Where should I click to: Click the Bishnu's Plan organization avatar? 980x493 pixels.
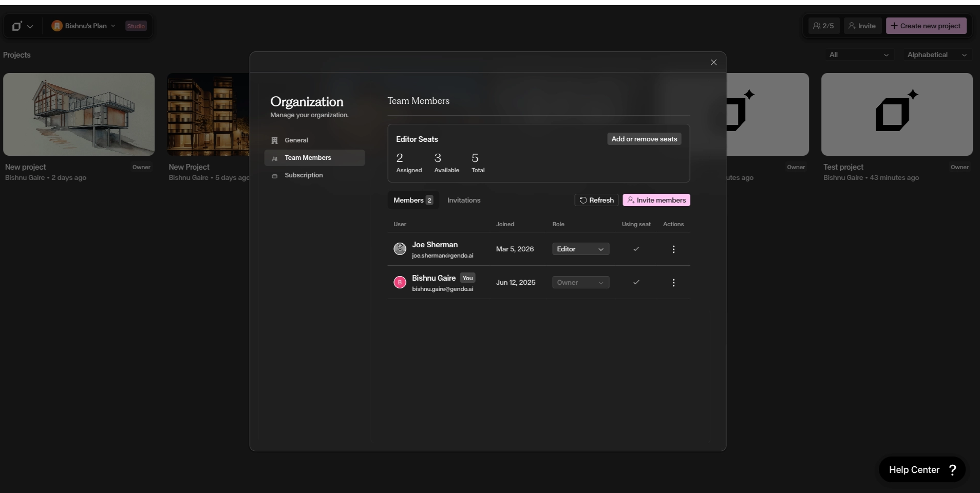point(57,26)
